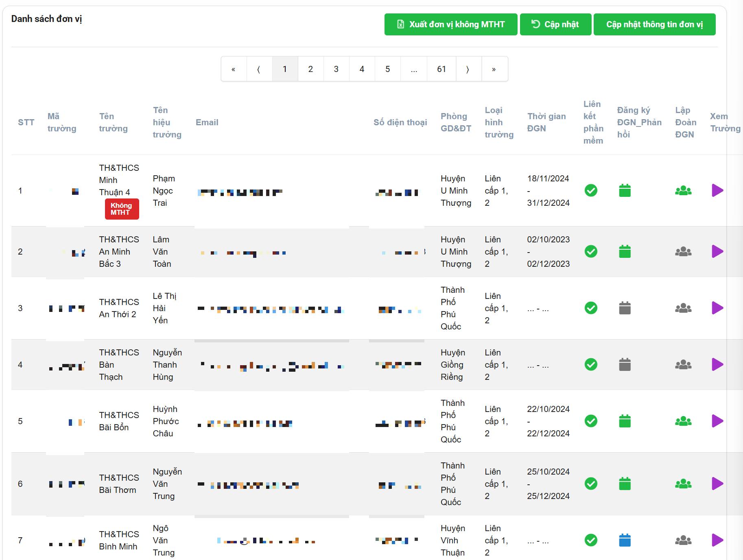The height and width of the screenshot is (560, 743).
Task: Jump to the last page with the double arrow
Action: coord(494,69)
